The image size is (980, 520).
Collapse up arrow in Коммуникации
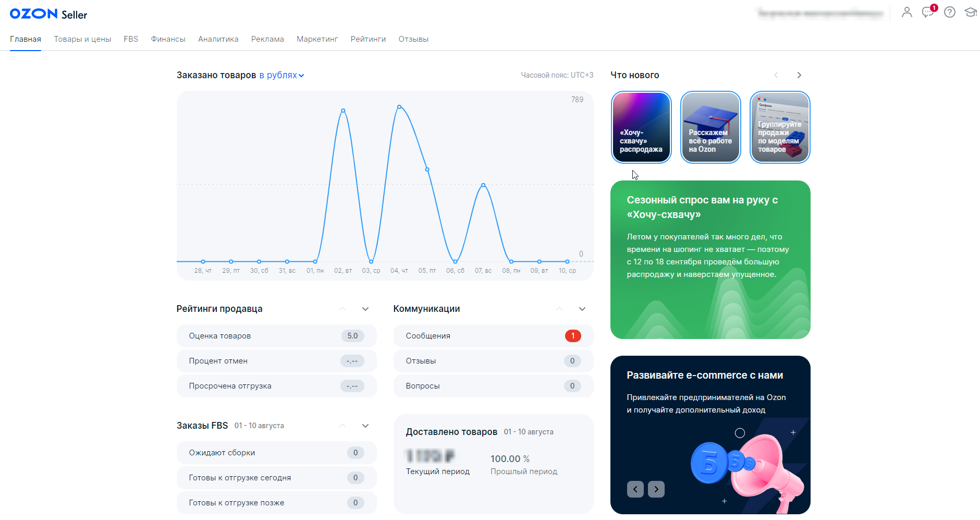559,309
